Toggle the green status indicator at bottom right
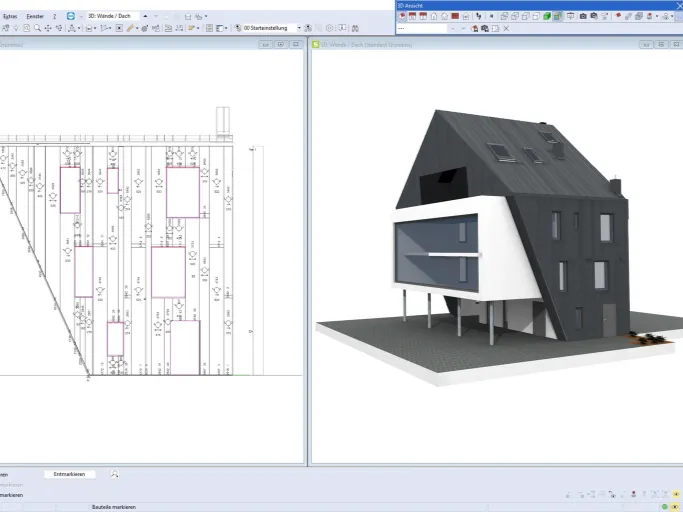This screenshot has height=512, width=683. pos(665,507)
